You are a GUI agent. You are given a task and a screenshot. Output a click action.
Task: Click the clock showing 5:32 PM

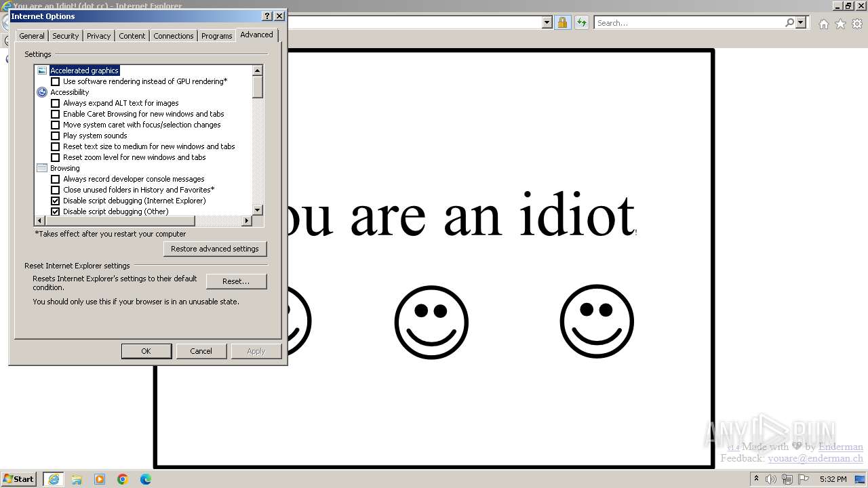point(833,479)
